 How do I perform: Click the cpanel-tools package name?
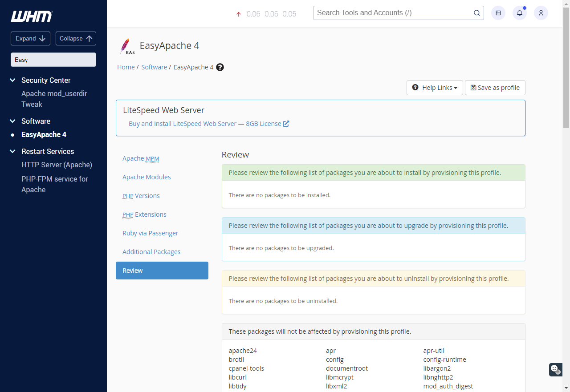point(246,368)
